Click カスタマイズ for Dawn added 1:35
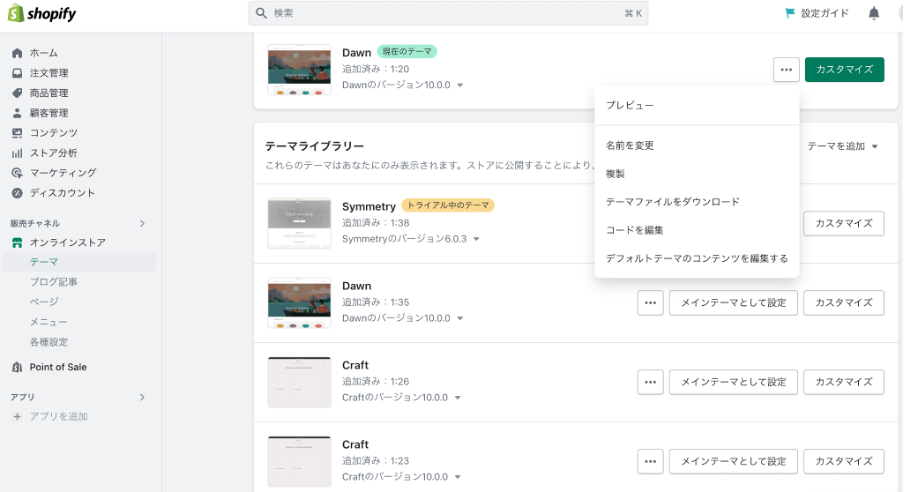Screen dimensions: 904x492 843,303
